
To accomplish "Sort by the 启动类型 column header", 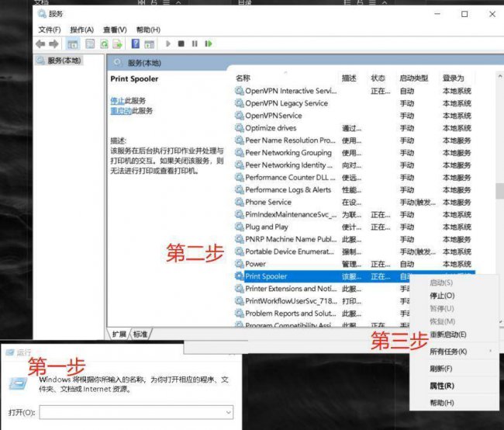I will [x=414, y=78].
